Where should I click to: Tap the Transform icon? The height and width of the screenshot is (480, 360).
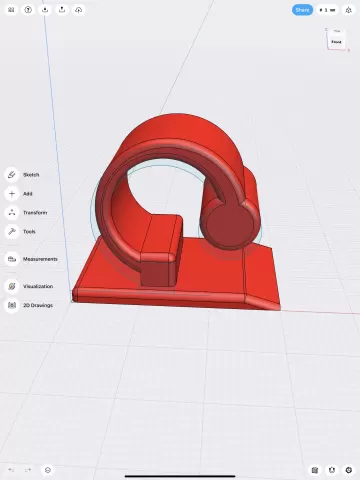12,213
